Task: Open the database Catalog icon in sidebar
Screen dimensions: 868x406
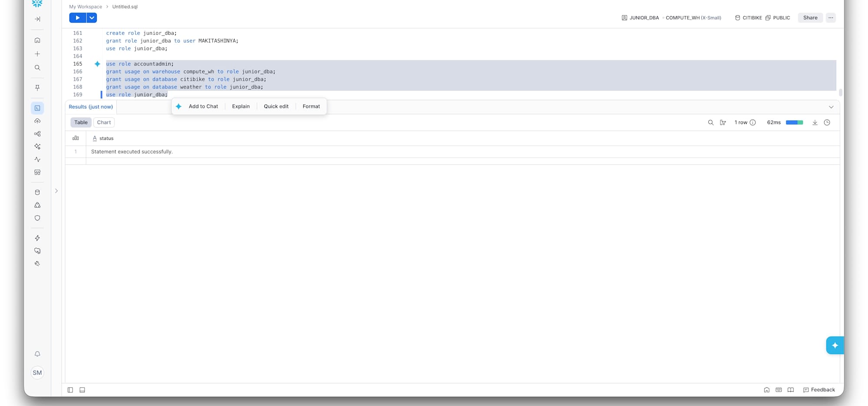Action: pyautogui.click(x=37, y=192)
